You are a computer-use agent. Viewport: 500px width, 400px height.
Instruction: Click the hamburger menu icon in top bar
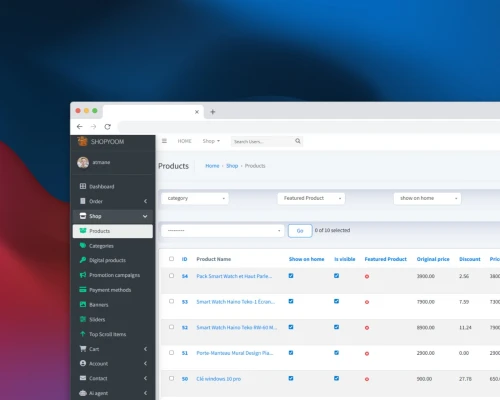coord(164,141)
